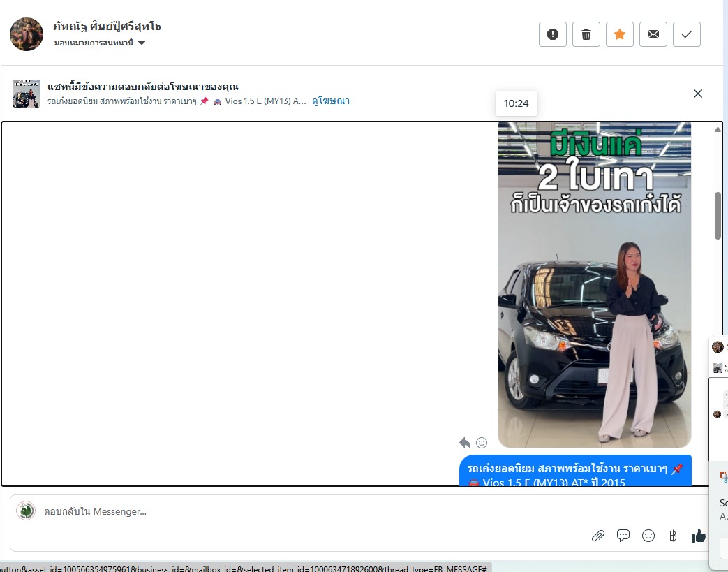Click the customer name in the header
The image size is (728, 572).
click(x=107, y=27)
